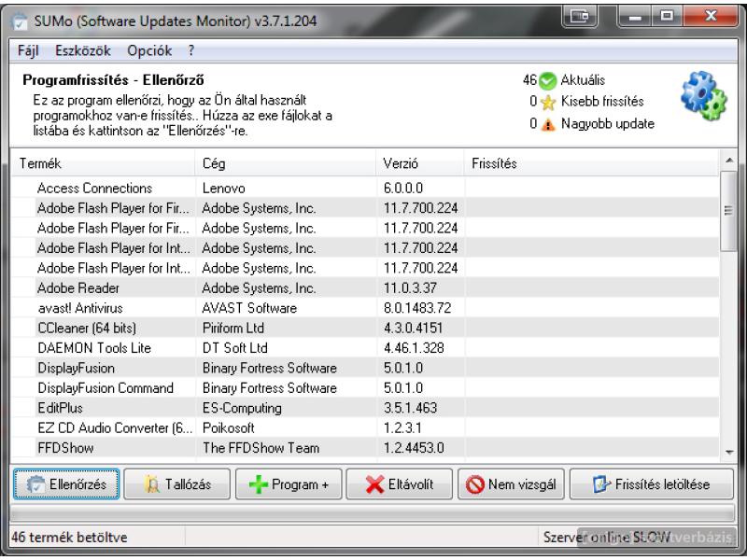Click the compact view title bar icon
This screenshot has width=747, height=560.
pyautogui.click(x=580, y=17)
